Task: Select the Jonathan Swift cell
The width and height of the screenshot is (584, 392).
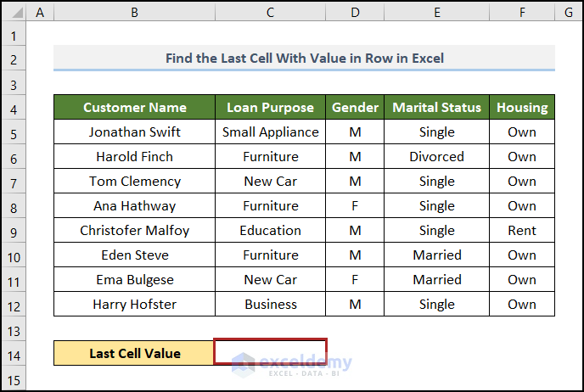Action: [x=134, y=132]
